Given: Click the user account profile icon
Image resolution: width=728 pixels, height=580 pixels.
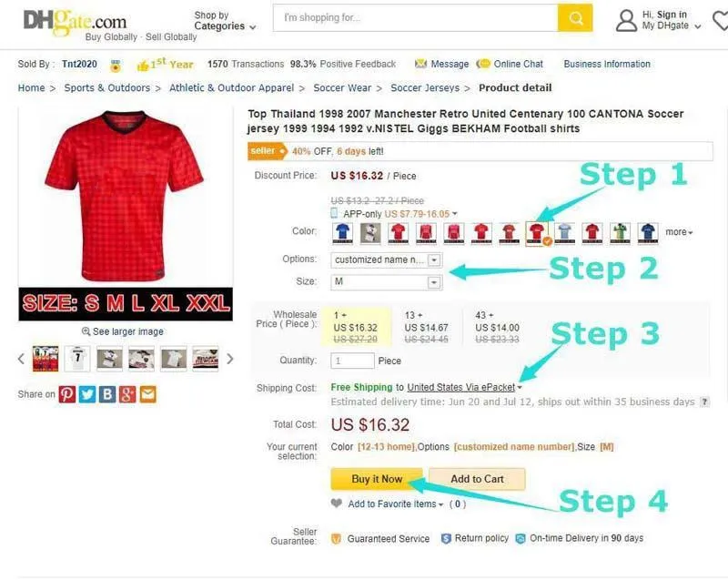Looking at the screenshot, I should (x=626, y=20).
